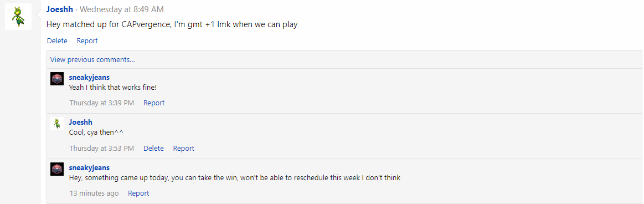Report the 'Yeah I think that works fine!' comment
This screenshot has height=204, width=644.
[x=154, y=103]
